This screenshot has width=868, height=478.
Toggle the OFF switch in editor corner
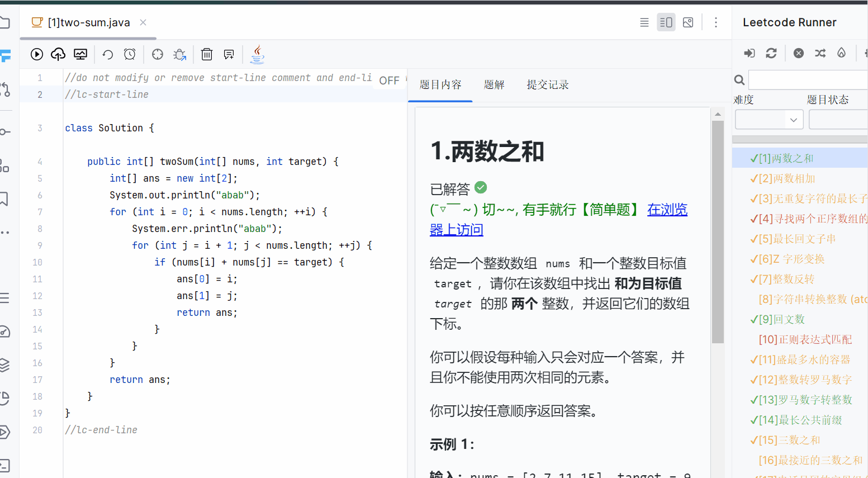[390, 81]
